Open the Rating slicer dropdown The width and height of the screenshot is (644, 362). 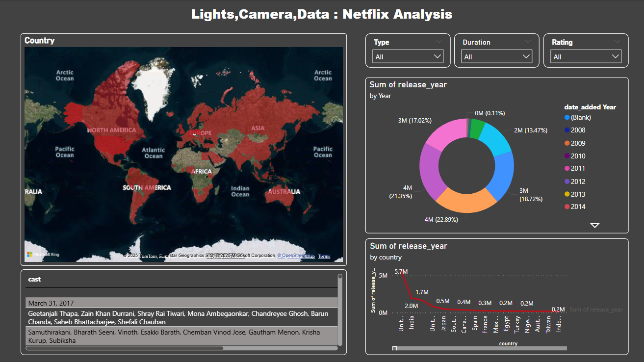586,57
